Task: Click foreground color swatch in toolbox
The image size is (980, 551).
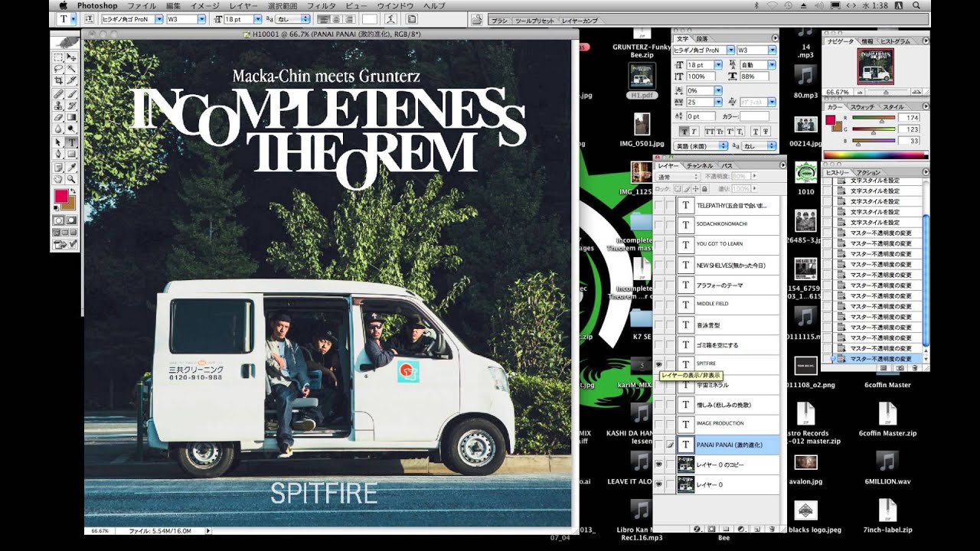Action: (60, 196)
